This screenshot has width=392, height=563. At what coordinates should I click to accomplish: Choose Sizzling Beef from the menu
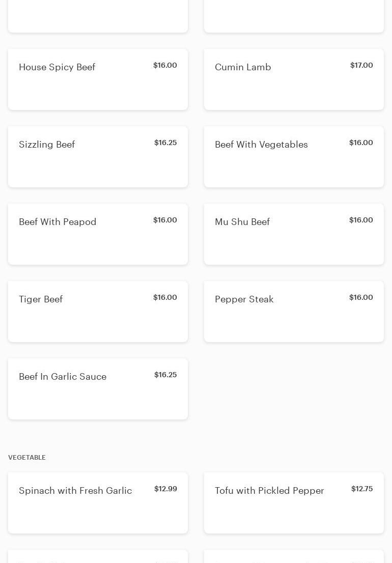[x=98, y=157]
